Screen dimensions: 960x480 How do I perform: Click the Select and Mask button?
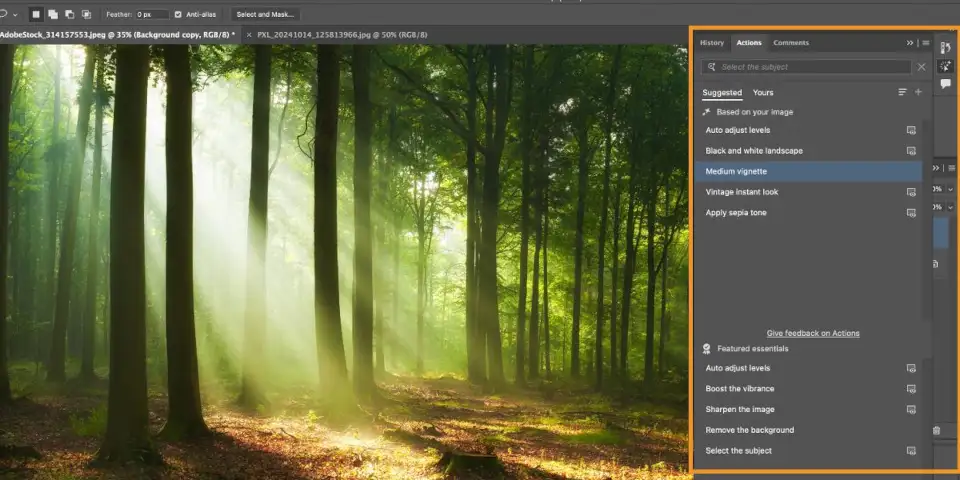(265, 14)
